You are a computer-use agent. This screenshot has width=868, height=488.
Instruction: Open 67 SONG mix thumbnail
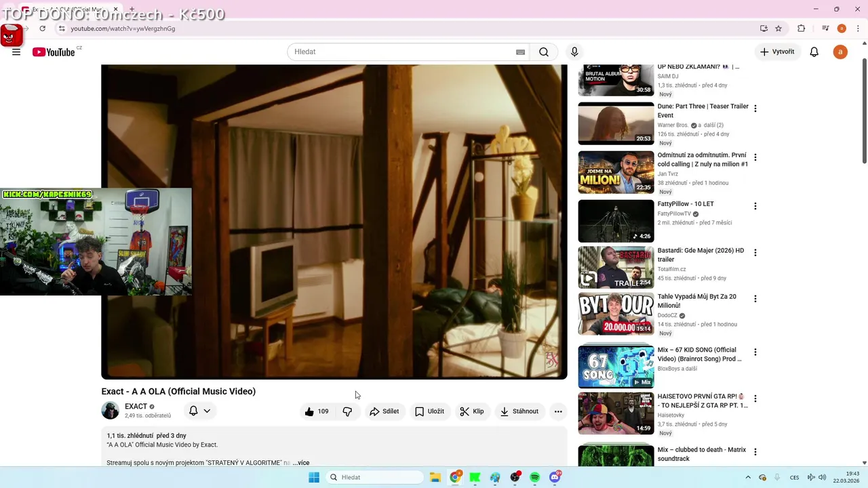point(616,367)
